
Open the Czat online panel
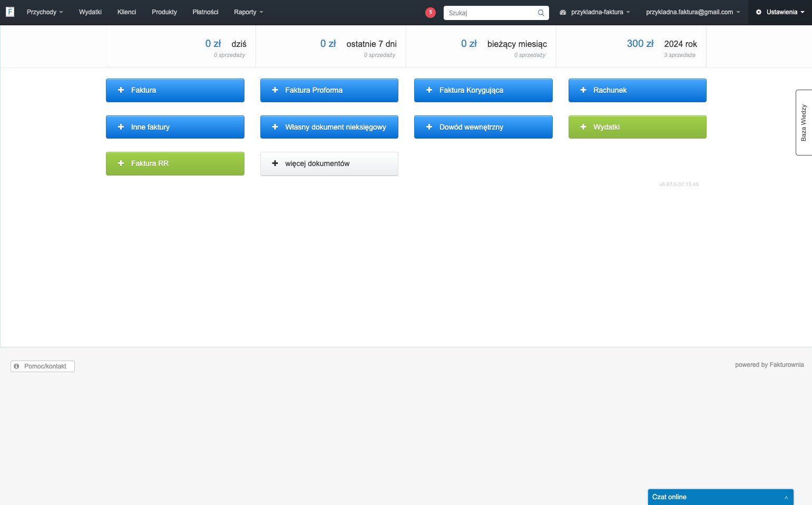point(720,497)
